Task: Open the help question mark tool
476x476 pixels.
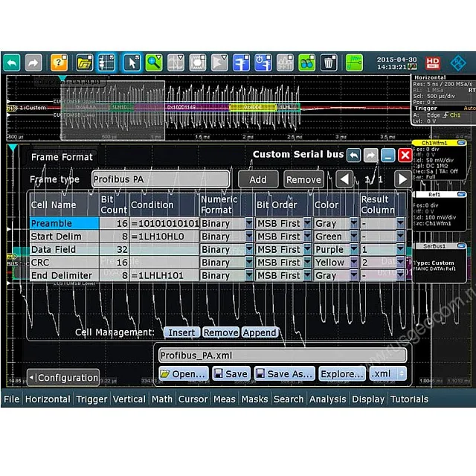Action: (x=59, y=62)
